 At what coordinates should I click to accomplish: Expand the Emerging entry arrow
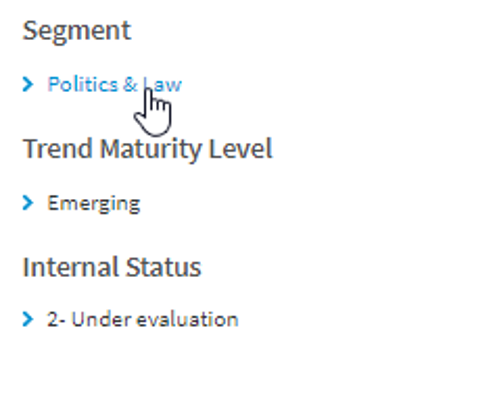coord(28,203)
